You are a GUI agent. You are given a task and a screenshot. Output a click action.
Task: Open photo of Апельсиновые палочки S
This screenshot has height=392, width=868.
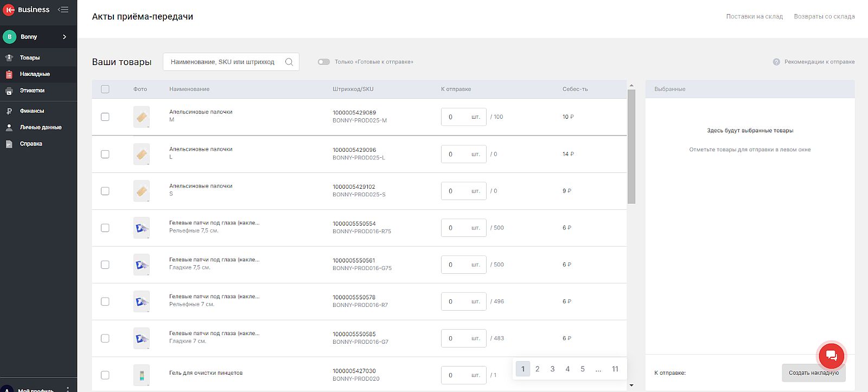(142, 191)
